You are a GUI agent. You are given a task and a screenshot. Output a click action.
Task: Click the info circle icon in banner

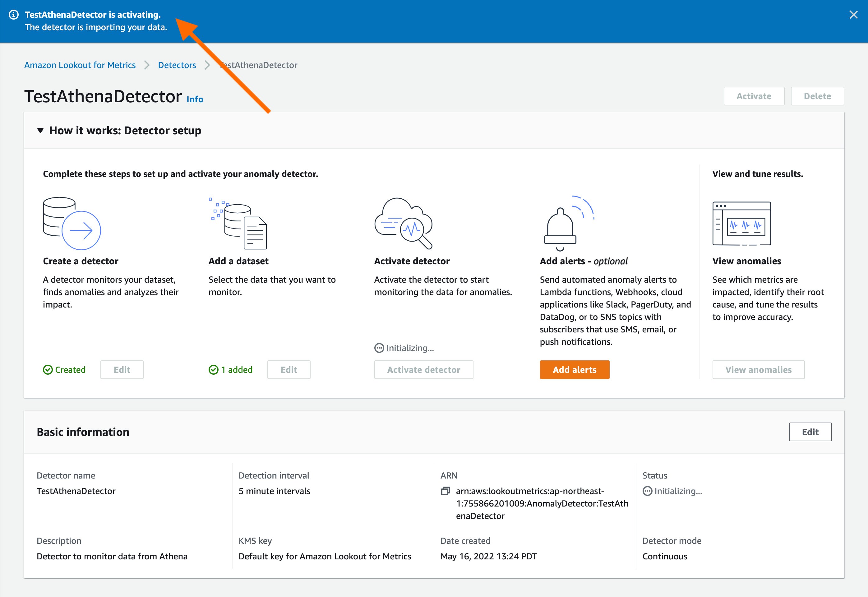click(14, 15)
